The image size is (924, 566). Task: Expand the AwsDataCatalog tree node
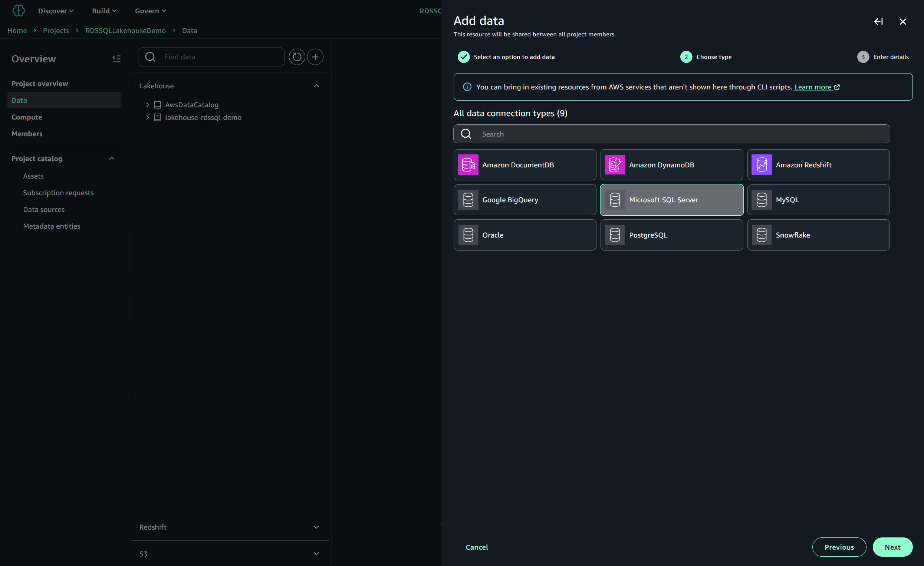click(147, 105)
